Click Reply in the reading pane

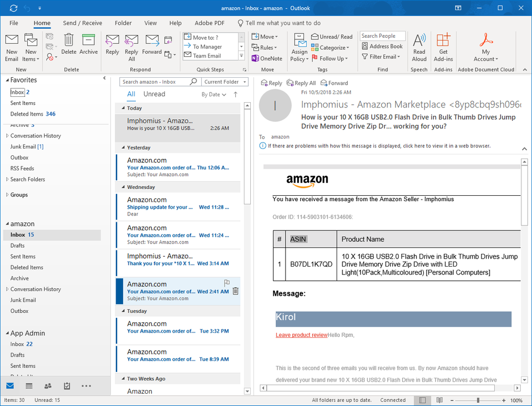(x=272, y=83)
